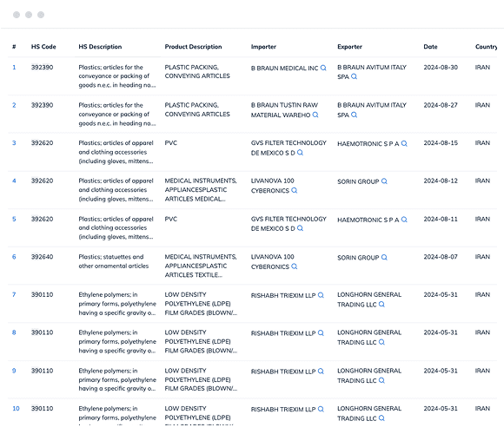This screenshot has width=504, height=434.
Task: Click search icon after GVS FILTER TECHNOLOGY in row 3
Action: click(x=300, y=153)
